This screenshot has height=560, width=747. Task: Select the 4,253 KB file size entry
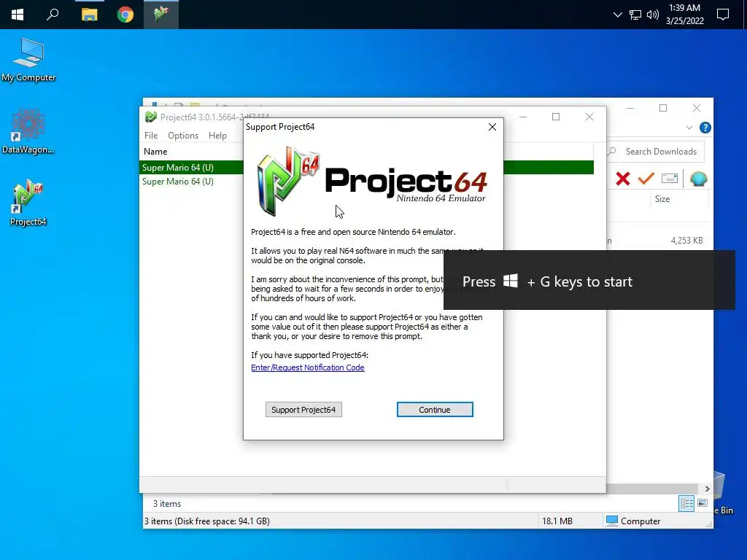(x=686, y=241)
